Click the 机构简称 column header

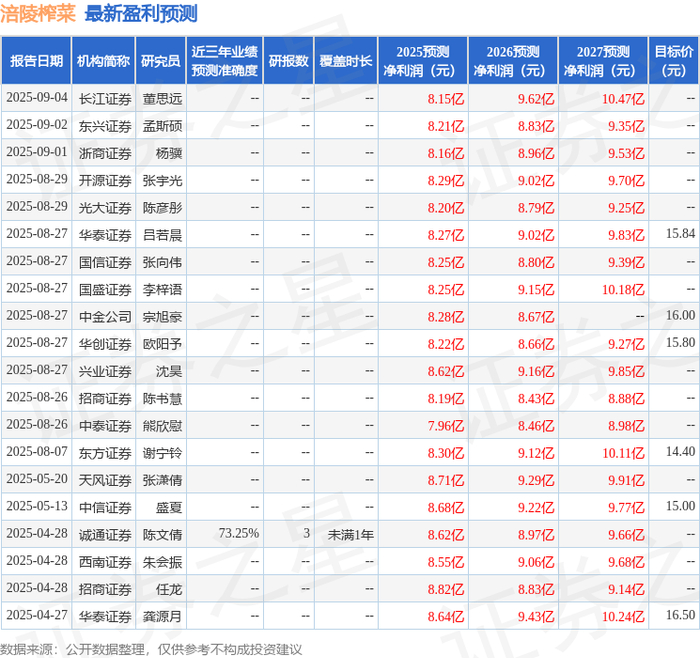tap(103, 61)
